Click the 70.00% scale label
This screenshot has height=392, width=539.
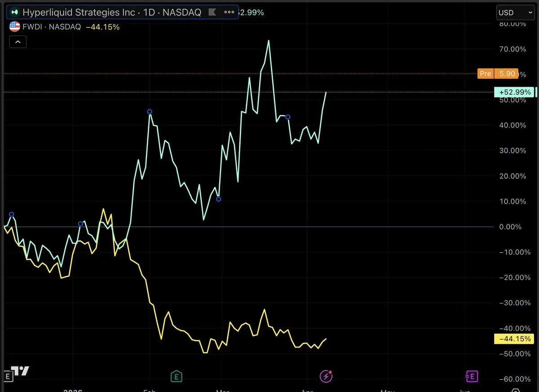click(x=512, y=49)
